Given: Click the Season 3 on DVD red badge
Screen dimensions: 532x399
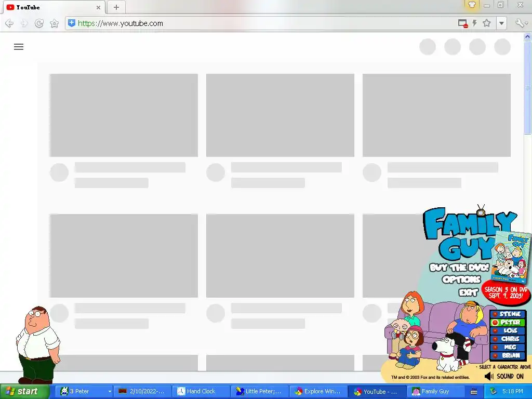Looking at the screenshot, I should tap(506, 292).
